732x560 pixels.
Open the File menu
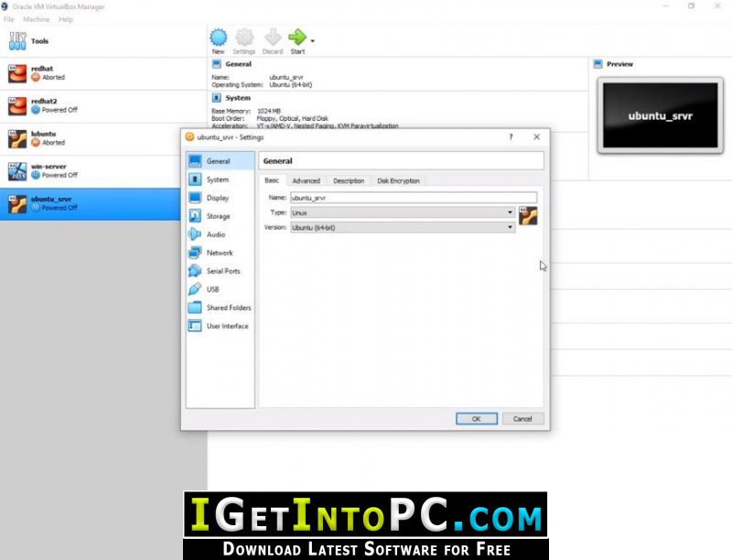pos(9,19)
